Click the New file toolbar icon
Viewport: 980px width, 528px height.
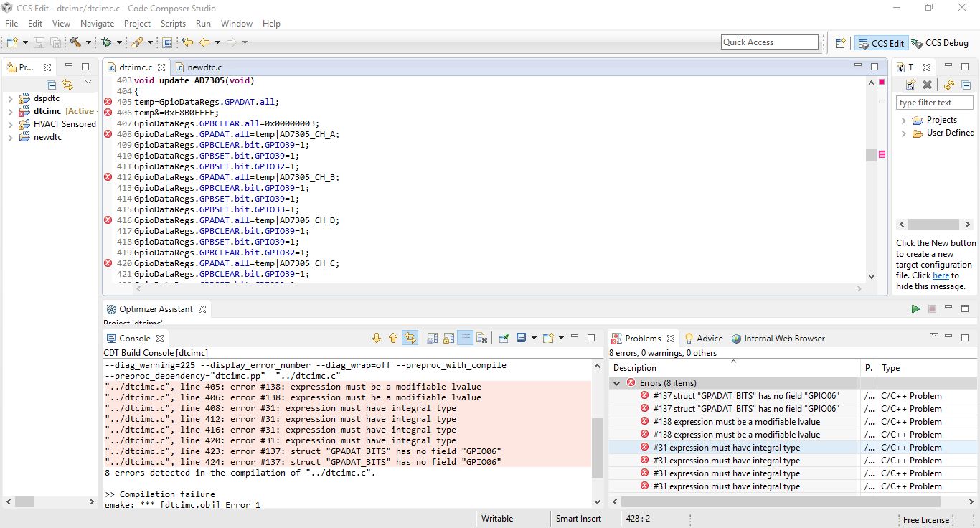(13, 42)
